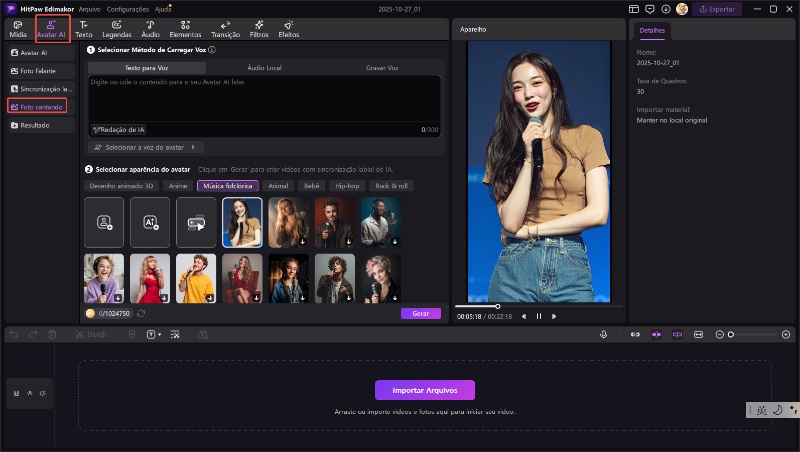Expand Selecionar a voz do avatar

[x=147, y=147]
